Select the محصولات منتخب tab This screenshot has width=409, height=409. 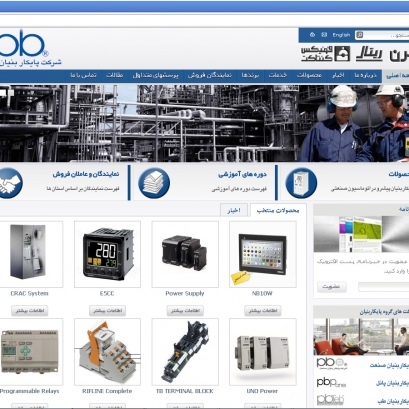[278, 210]
